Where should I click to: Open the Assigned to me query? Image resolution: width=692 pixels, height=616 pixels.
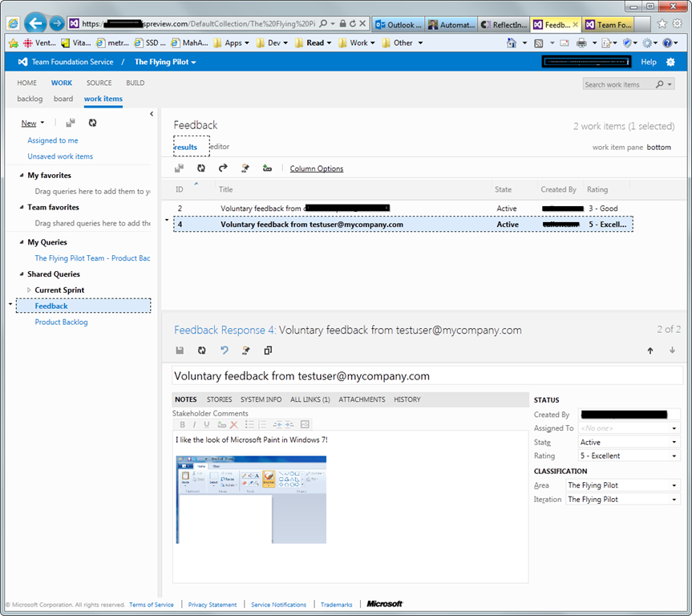tap(53, 140)
